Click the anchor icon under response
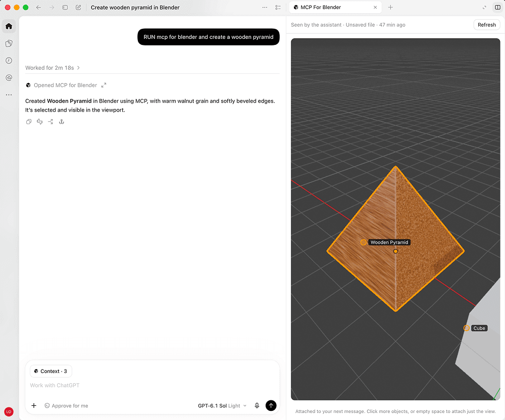 click(62, 122)
